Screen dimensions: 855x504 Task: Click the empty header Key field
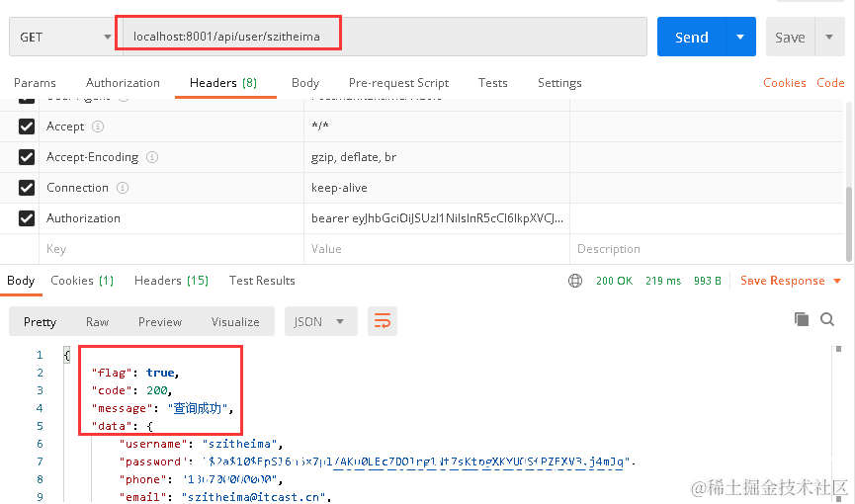tap(171, 249)
